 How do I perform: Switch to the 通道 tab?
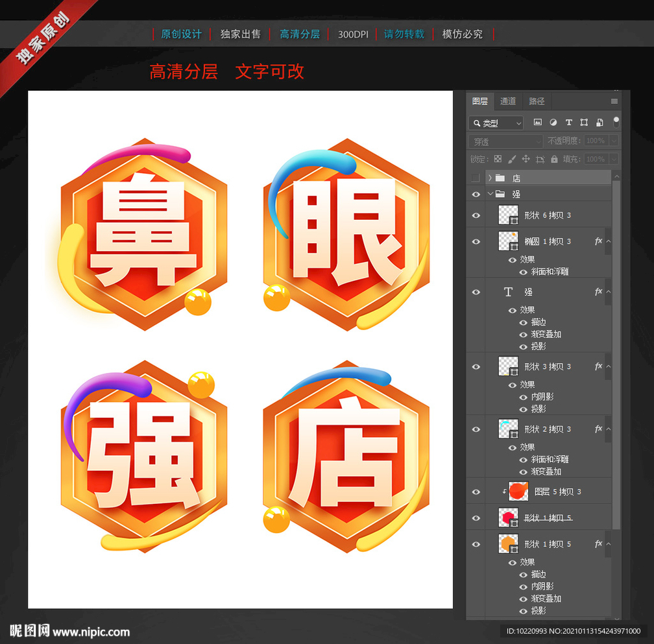(507, 101)
